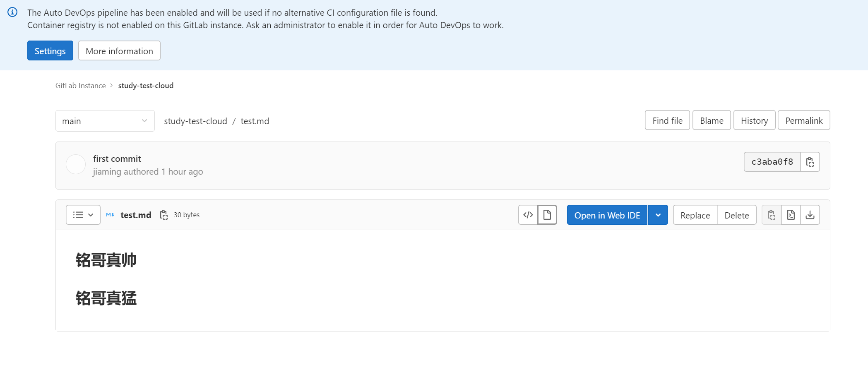868x365 pixels.
Task: Click the jiaming author avatar
Action: coord(76,164)
